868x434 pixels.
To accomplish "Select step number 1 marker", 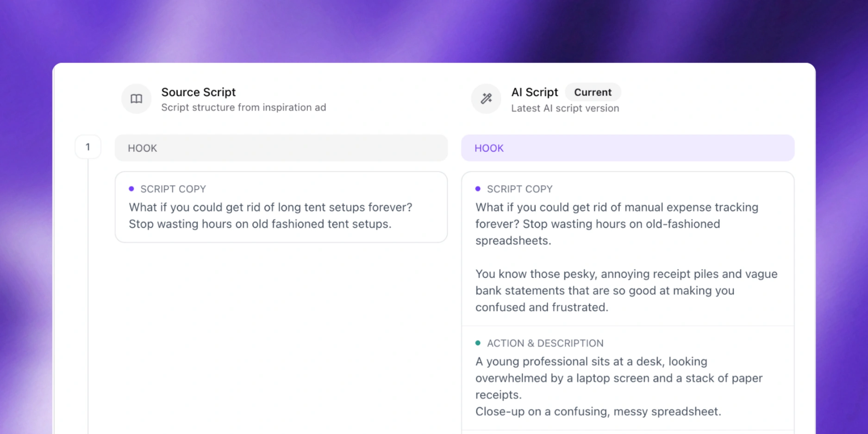I will (x=88, y=147).
